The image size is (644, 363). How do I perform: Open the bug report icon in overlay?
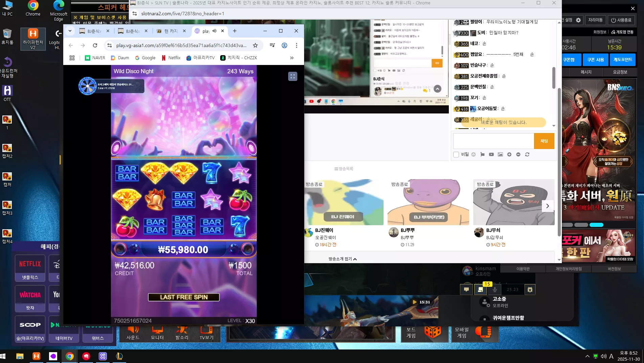click(x=530, y=290)
